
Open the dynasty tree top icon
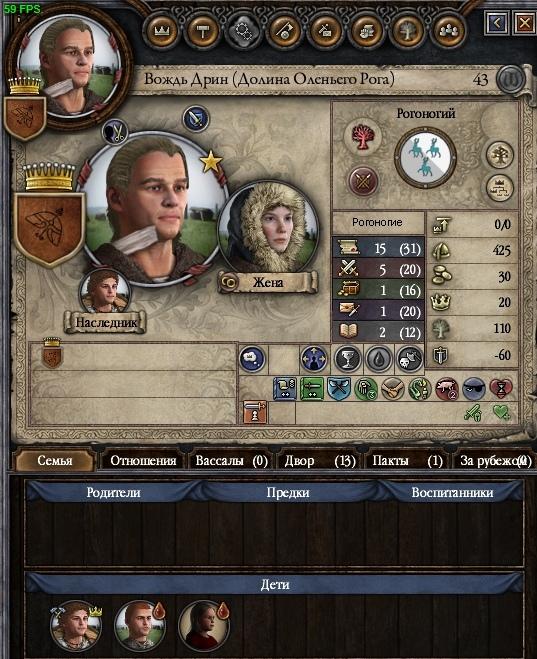407,30
